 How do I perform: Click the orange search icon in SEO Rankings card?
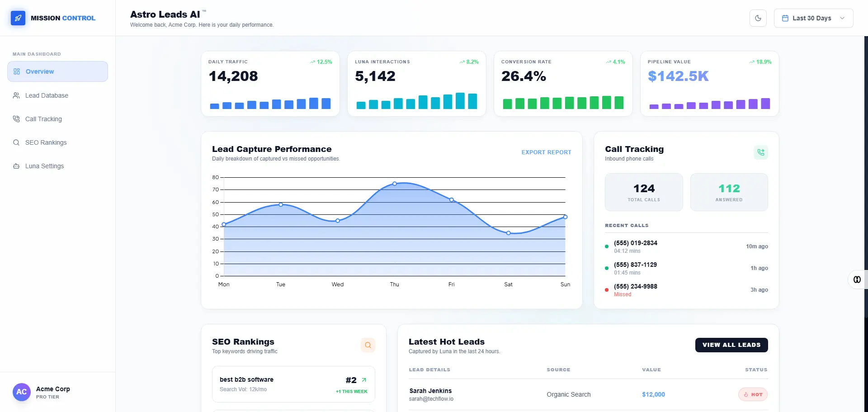click(368, 345)
